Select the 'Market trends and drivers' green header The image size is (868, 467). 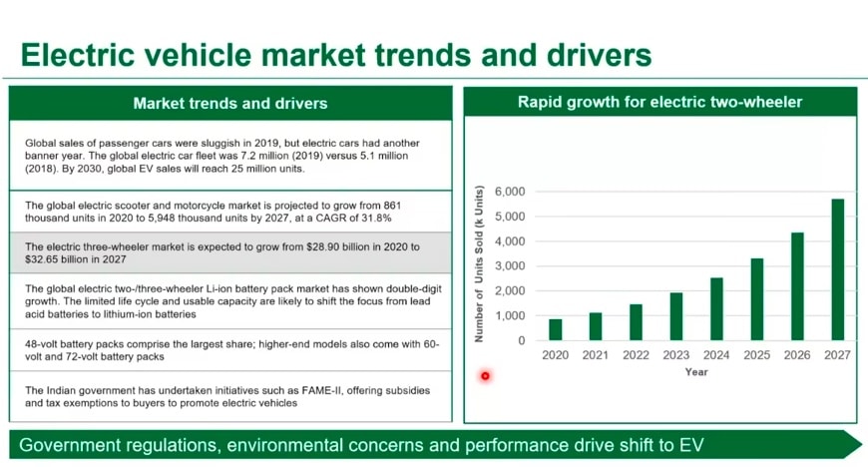(x=230, y=103)
